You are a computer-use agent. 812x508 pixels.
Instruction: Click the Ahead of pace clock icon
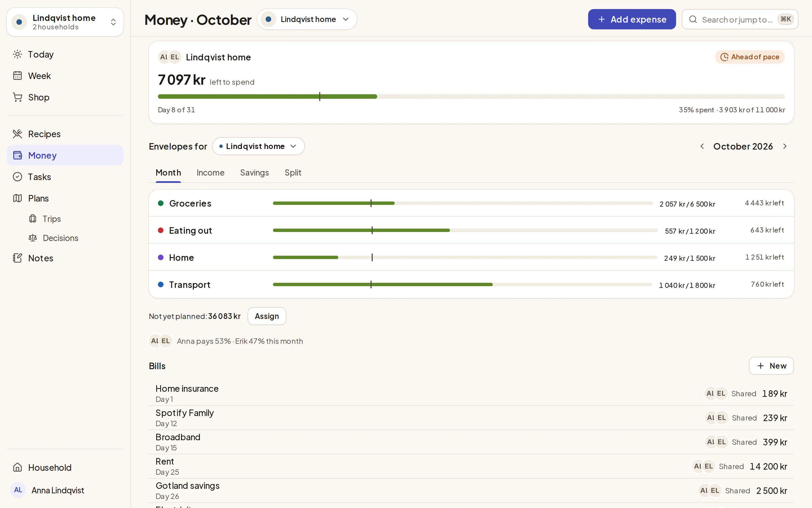(x=724, y=57)
